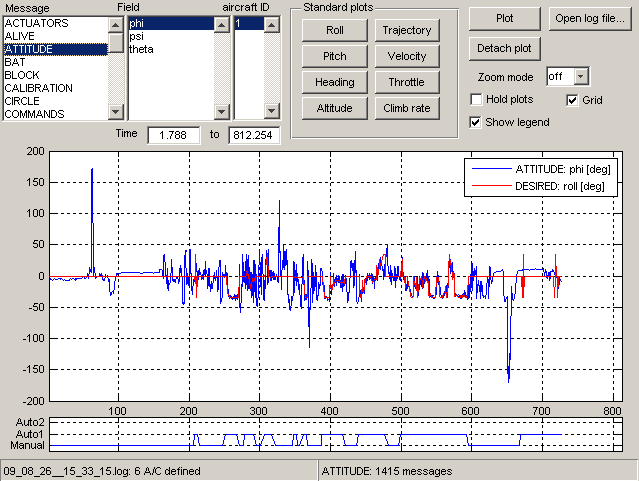Select ALIVE in the Message list
639x481 pixels.
[55, 36]
